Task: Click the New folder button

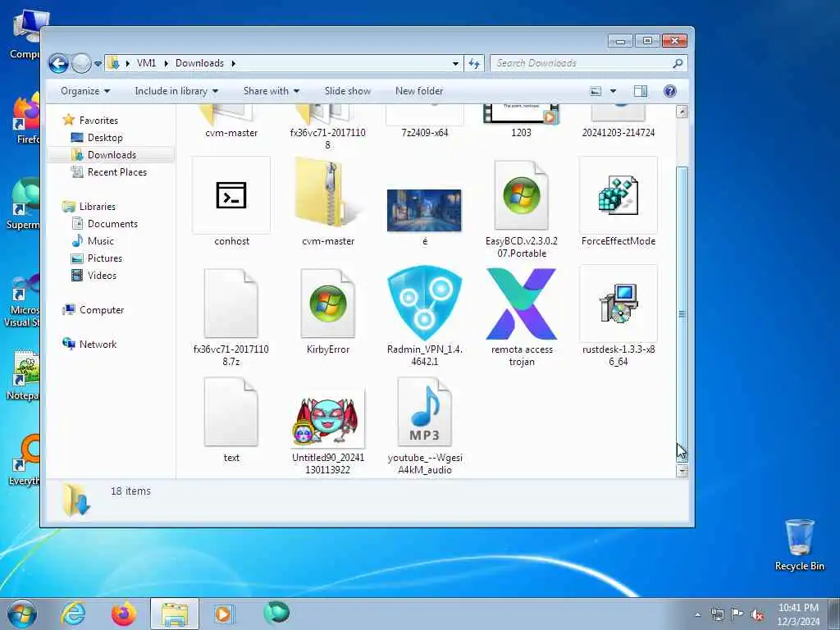Action: click(x=419, y=91)
